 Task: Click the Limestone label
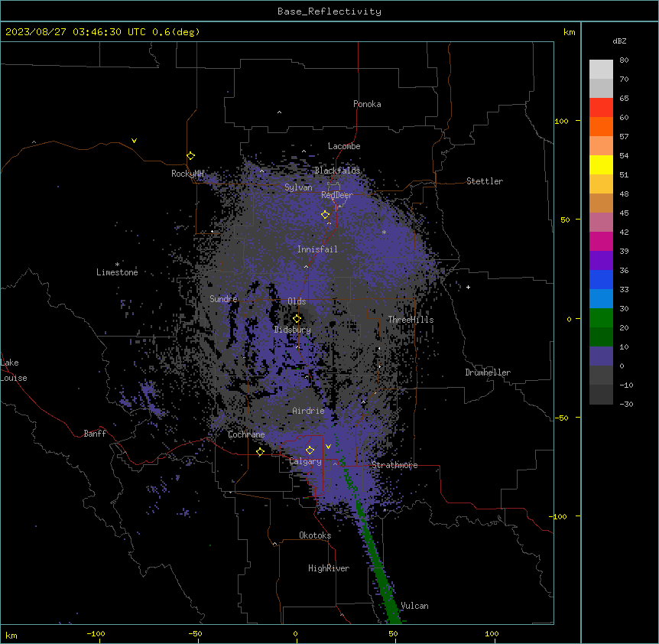click(117, 272)
